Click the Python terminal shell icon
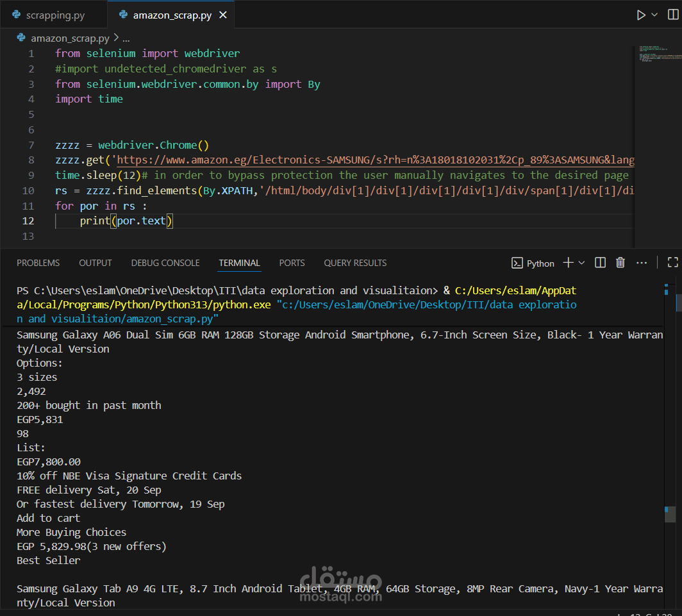This screenshot has width=682, height=616. pyautogui.click(x=517, y=263)
